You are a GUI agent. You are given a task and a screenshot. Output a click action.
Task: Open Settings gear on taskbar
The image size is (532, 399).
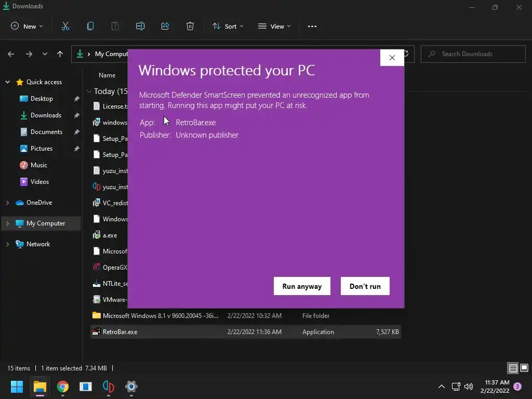[131, 387]
